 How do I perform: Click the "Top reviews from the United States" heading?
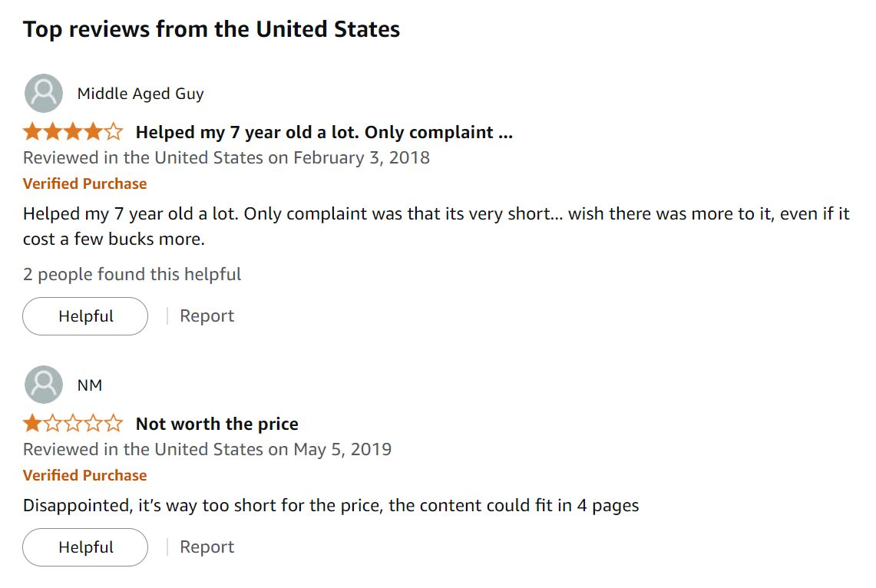coord(211,30)
